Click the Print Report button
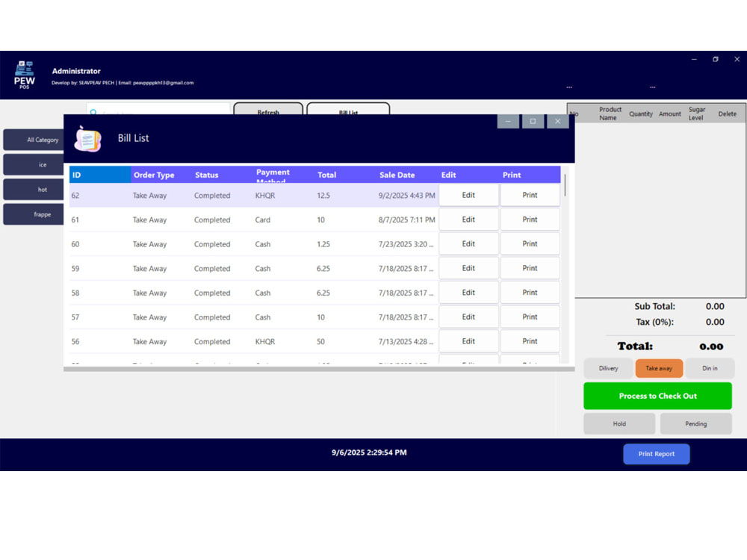The image size is (747, 560). pos(656,454)
